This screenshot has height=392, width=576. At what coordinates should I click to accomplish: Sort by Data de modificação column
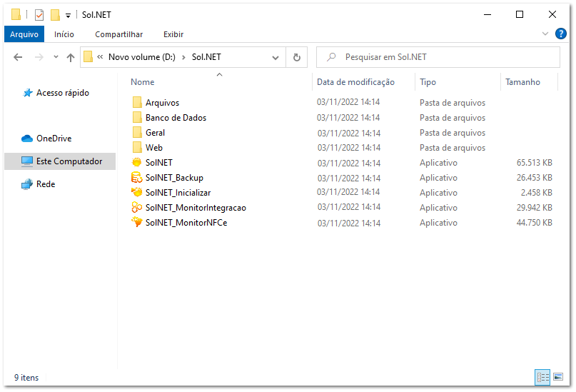point(355,82)
